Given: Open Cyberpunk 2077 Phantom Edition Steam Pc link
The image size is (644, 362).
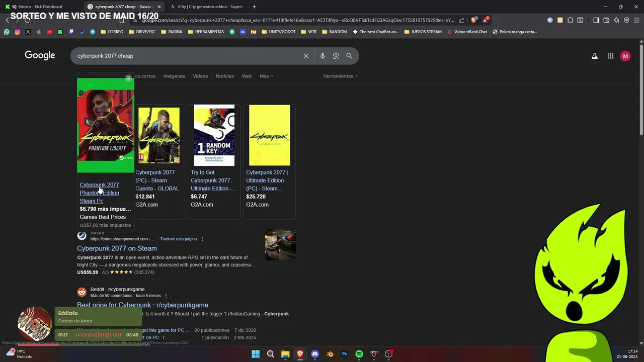Looking at the screenshot, I should [100, 193].
